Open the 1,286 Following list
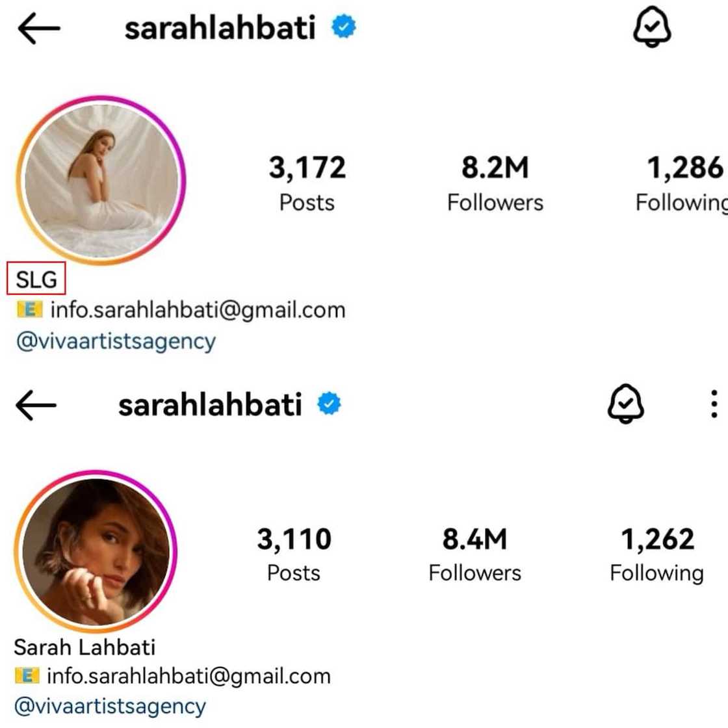 point(682,183)
